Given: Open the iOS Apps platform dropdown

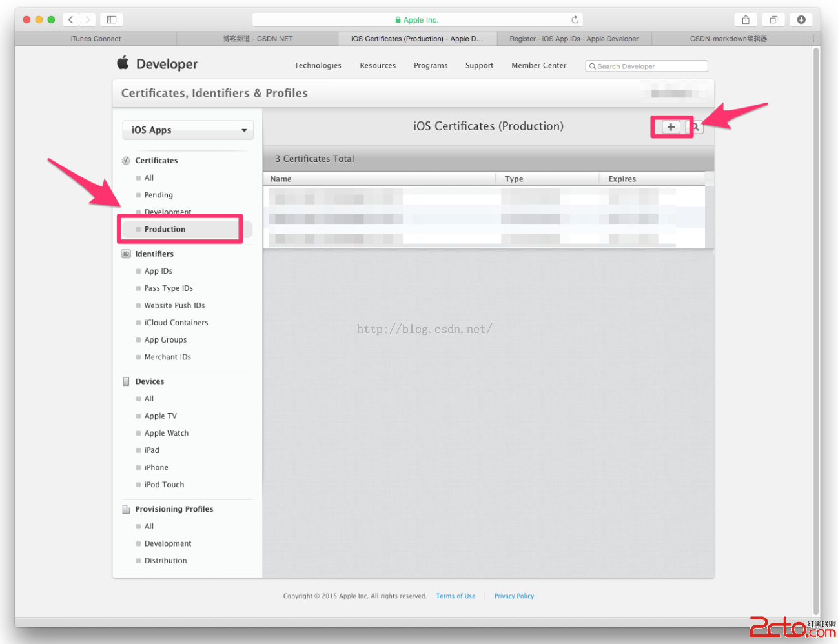Looking at the screenshot, I should click(x=188, y=130).
